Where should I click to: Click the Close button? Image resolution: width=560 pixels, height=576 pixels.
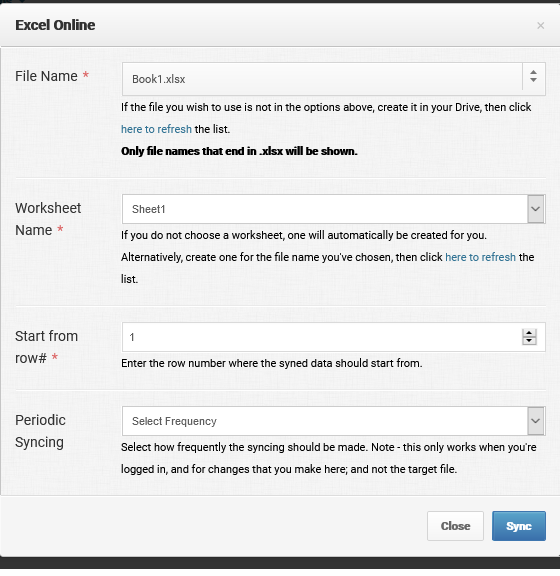coord(455,526)
